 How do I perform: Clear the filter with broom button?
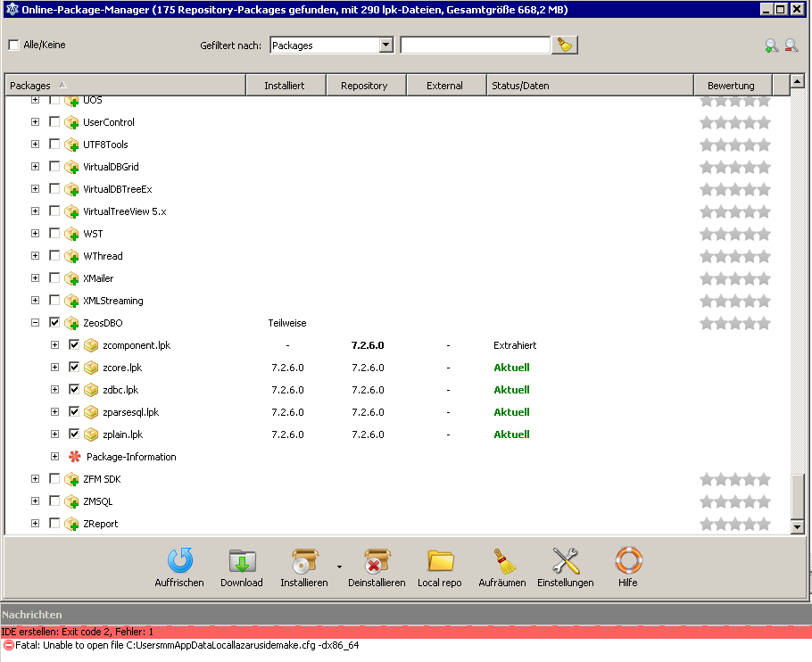(x=565, y=45)
